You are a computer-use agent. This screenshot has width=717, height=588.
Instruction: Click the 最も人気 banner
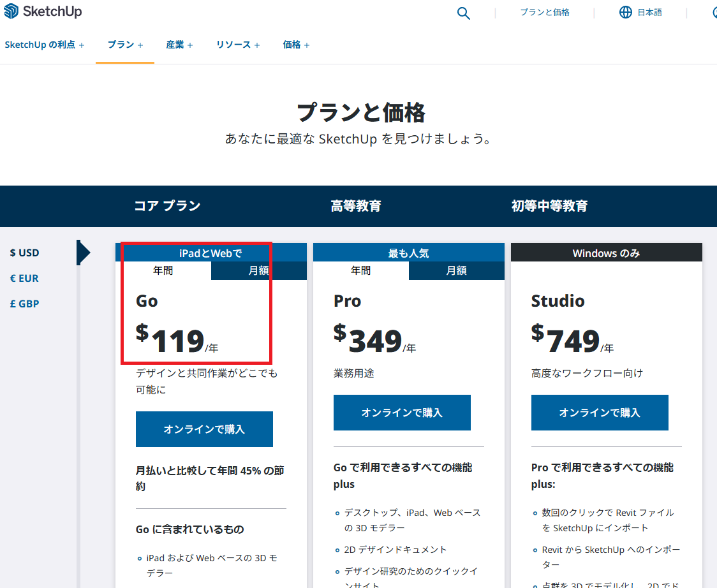pyautogui.click(x=409, y=253)
